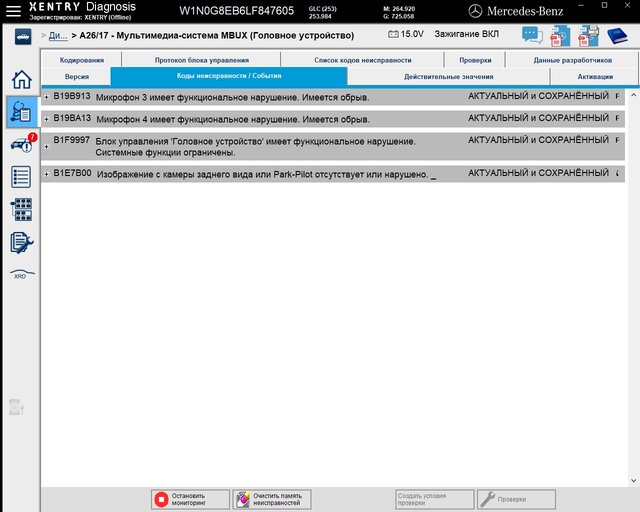
Task: Expand fault code B1E7B00 row
Action: pyautogui.click(x=47, y=174)
